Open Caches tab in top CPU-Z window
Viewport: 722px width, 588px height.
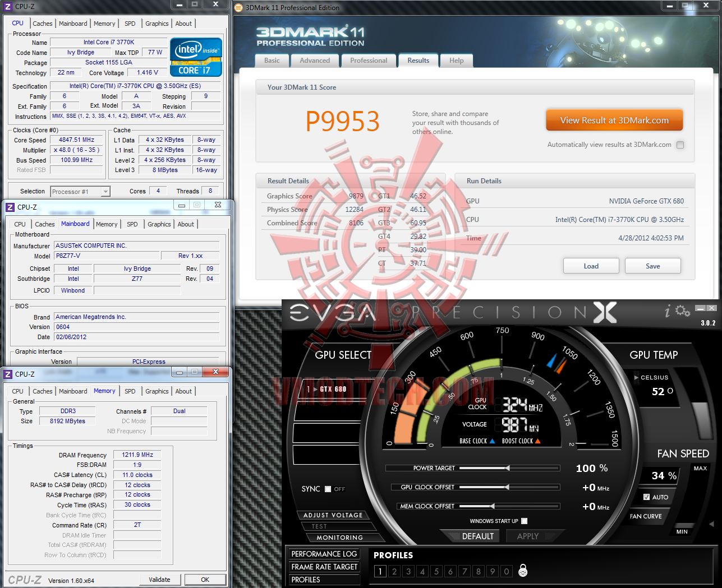click(x=43, y=24)
